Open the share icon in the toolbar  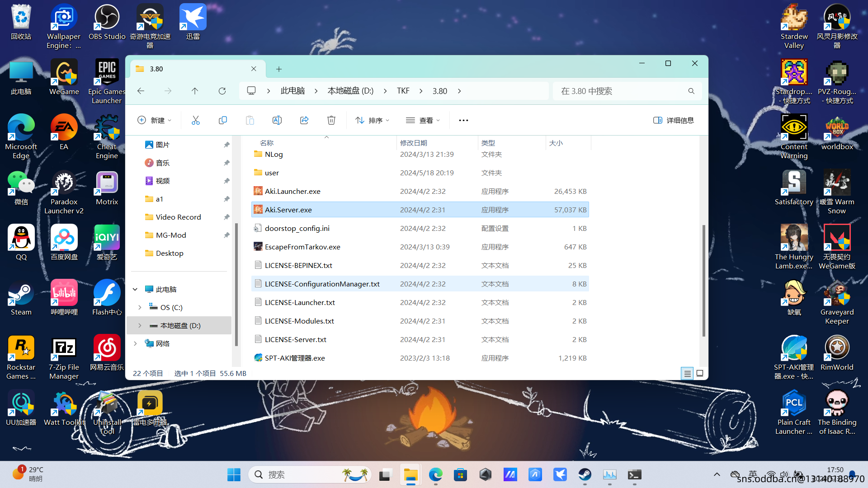pyautogui.click(x=304, y=120)
